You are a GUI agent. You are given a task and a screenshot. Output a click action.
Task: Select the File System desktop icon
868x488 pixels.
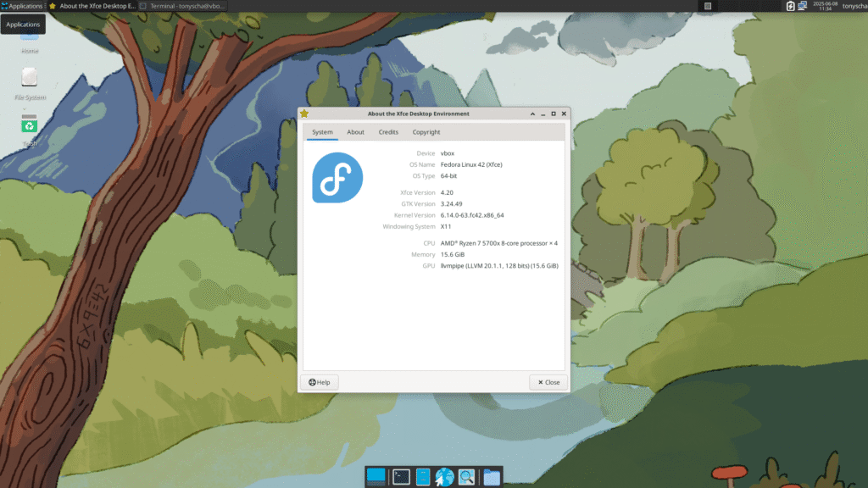30,84
